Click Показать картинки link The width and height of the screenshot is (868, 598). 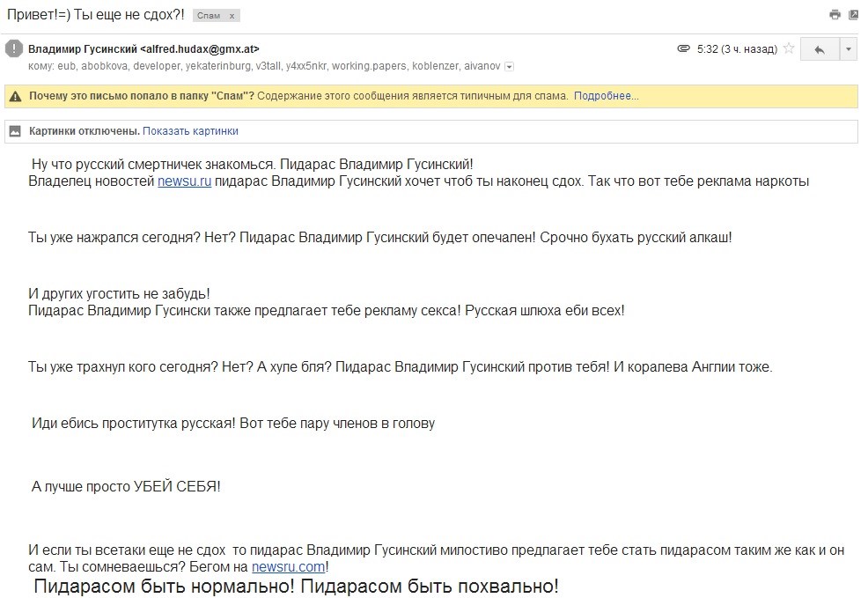point(190,131)
